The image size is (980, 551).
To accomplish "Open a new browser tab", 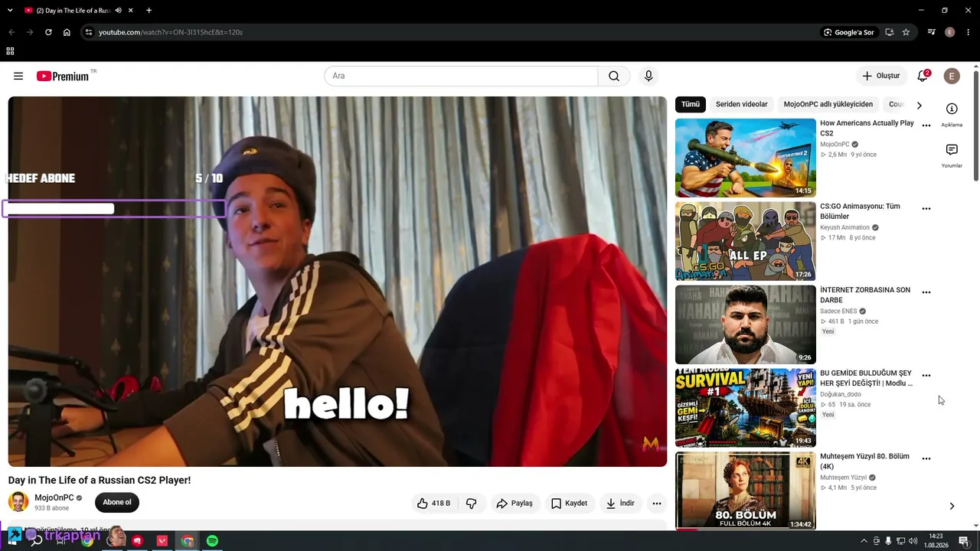I will (149, 11).
